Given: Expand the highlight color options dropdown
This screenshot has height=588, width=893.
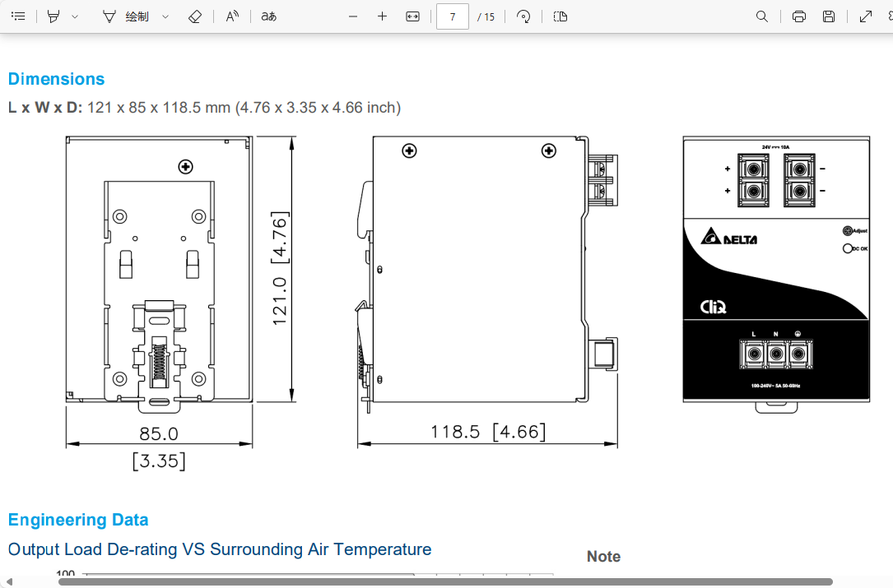Looking at the screenshot, I should (x=75, y=16).
